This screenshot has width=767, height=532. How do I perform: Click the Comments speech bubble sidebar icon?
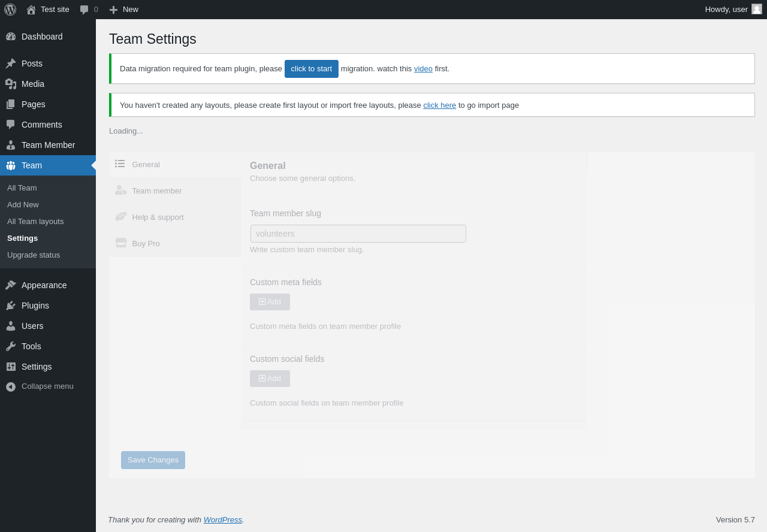pyautogui.click(x=11, y=125)
